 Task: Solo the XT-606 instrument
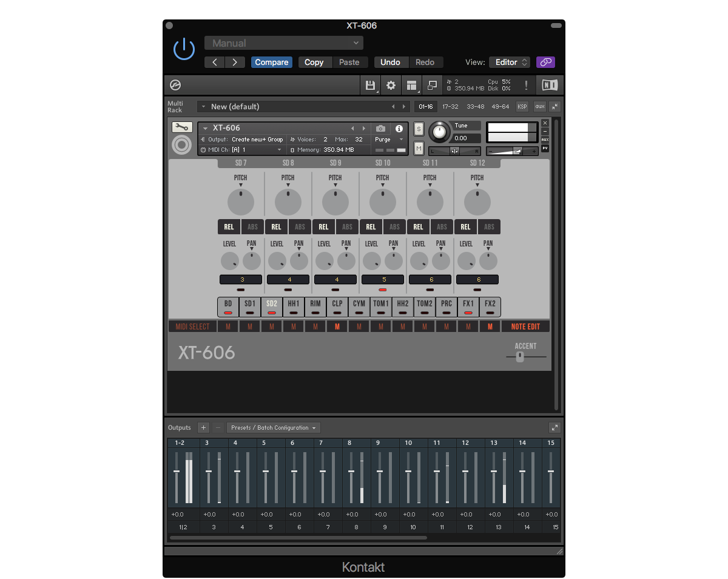(419, 129)
